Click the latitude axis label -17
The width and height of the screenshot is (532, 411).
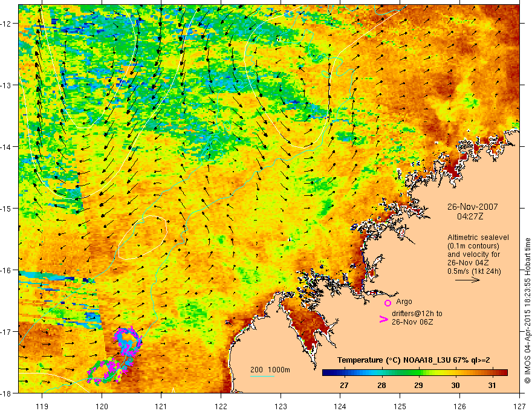point(7,332)
